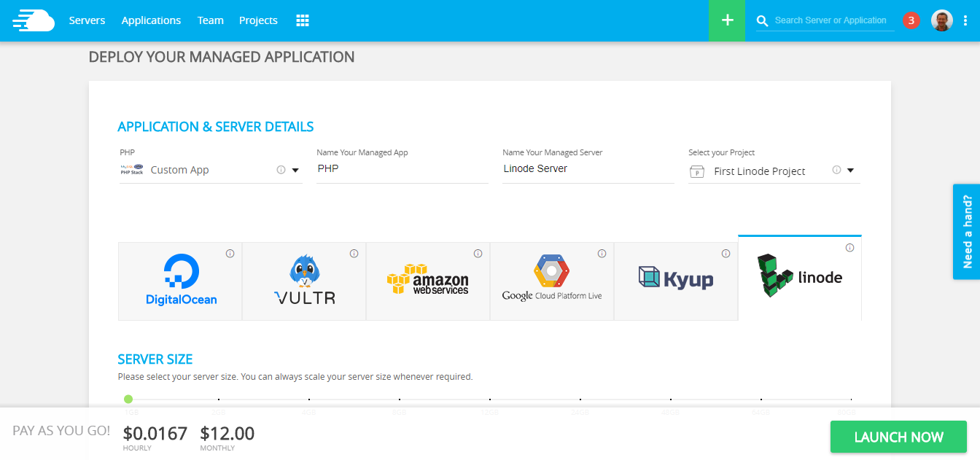Edit the Linode Server name field
Image resolution: width=980 pixels, height=460 pixels.
[588, 168]
